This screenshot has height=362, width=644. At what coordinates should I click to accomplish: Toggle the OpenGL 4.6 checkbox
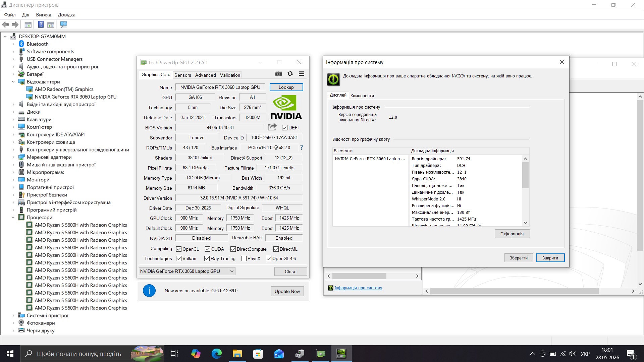tap(269, 258)
